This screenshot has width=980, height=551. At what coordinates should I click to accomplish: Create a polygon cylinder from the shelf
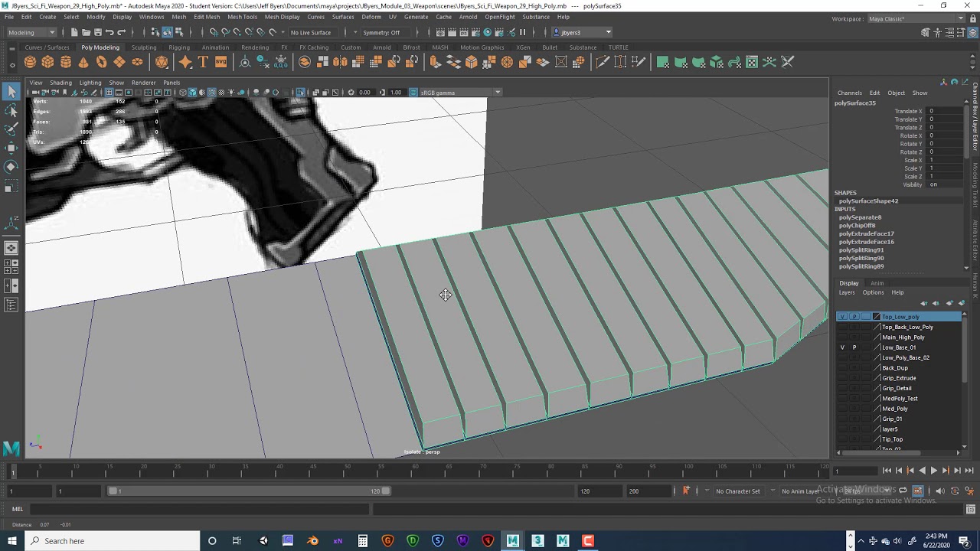(66, 62)
